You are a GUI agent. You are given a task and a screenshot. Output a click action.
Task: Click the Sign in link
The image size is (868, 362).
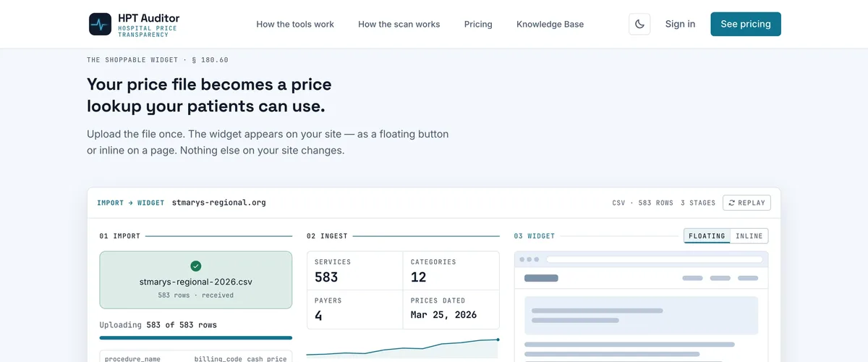(680, 24)
